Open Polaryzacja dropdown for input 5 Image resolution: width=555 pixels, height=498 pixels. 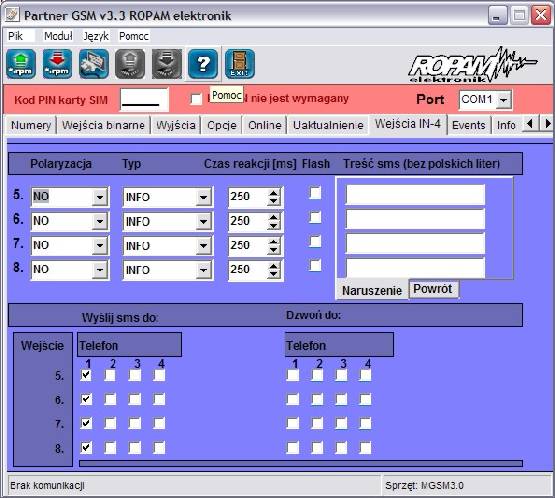pyautogui.click(x=100, y=197)
